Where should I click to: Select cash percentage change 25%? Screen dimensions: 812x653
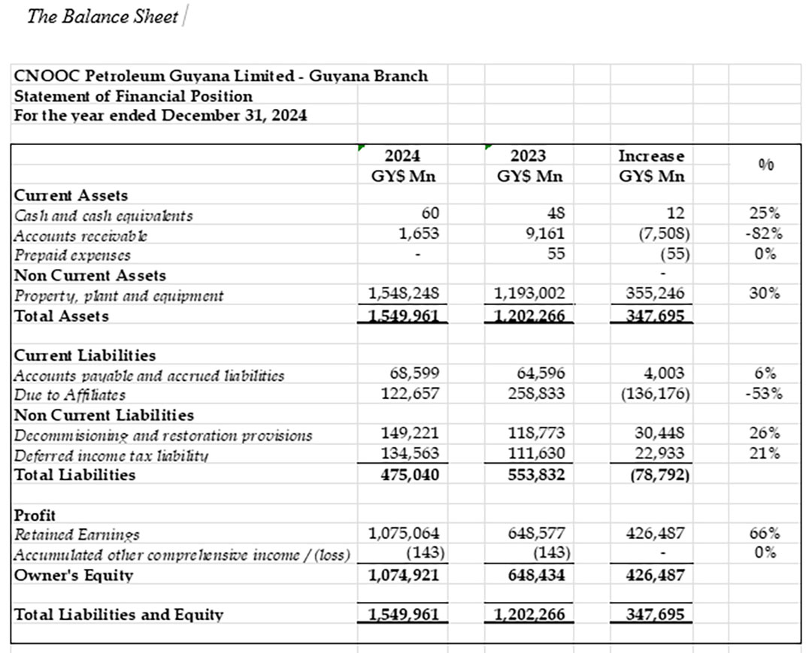pyautogui.click(x=765, y=213)
